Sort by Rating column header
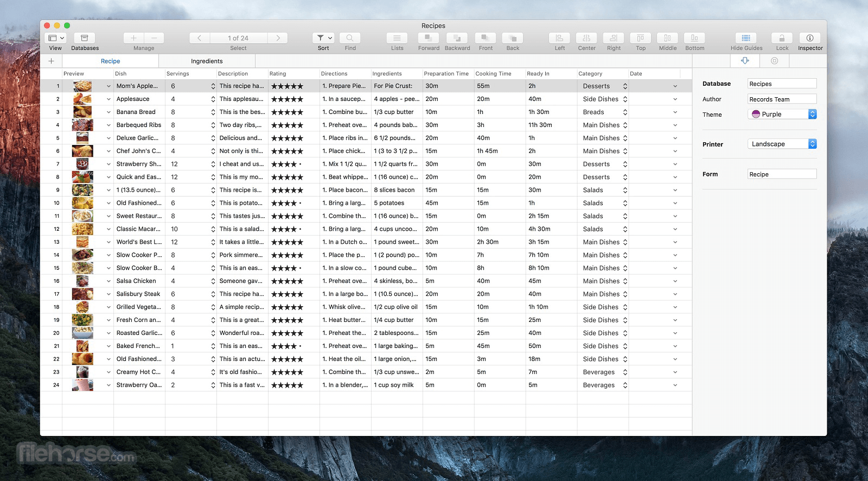Viewport: 868px width, 481px height. point(294,73)
